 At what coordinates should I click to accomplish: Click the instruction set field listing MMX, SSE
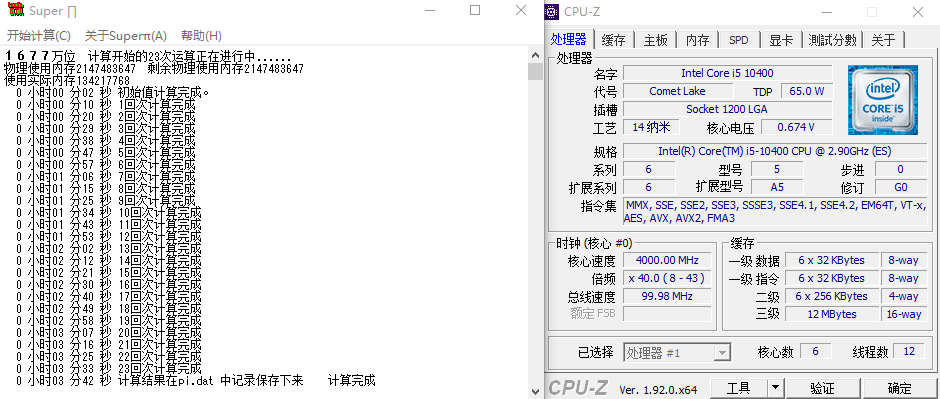(775, 211)
